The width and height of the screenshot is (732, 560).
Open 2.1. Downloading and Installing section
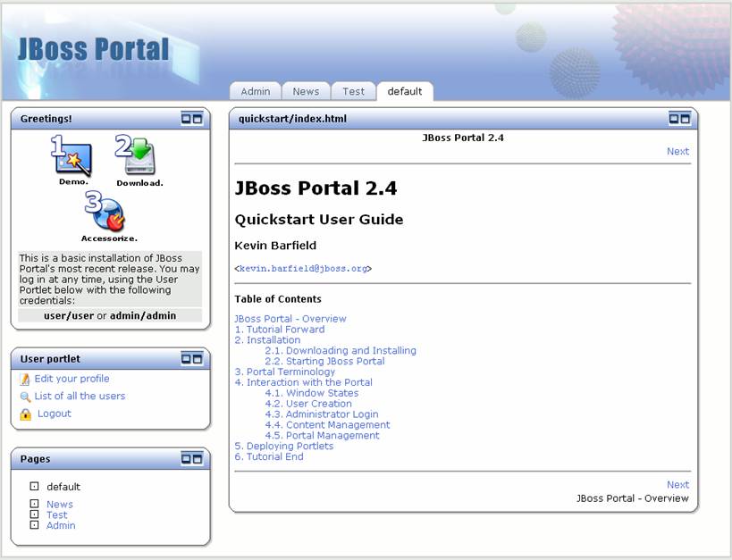point(341,350)
